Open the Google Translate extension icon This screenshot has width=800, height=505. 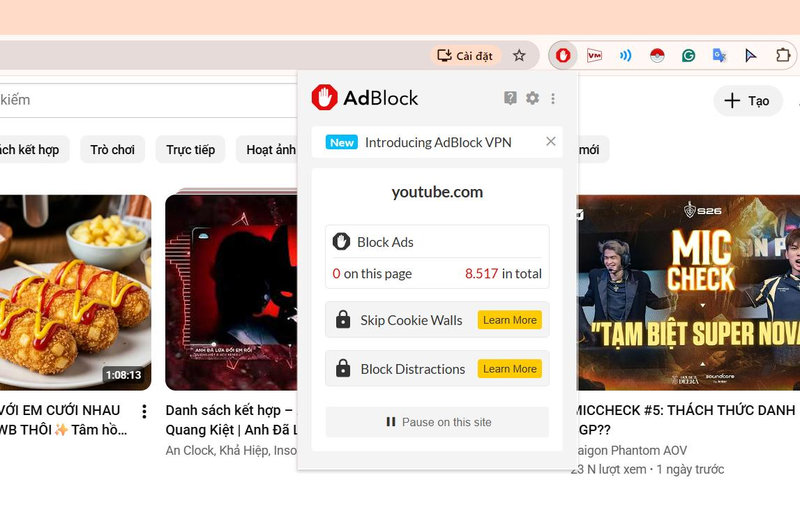pos(719,55)
